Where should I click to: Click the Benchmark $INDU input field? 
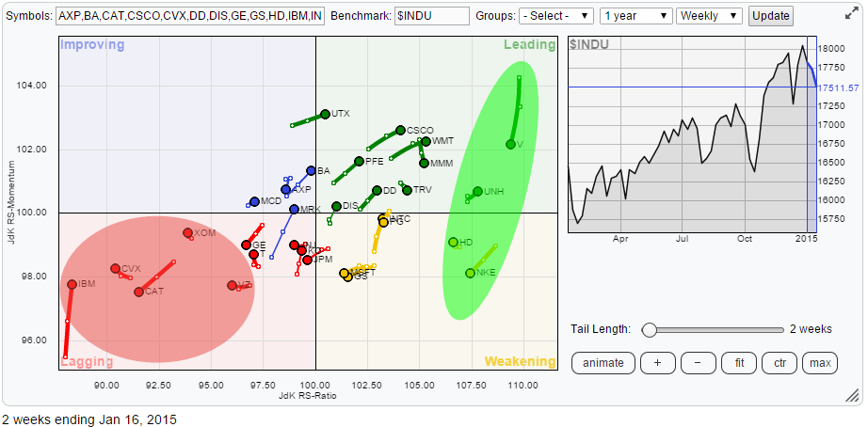click(432, 15)
